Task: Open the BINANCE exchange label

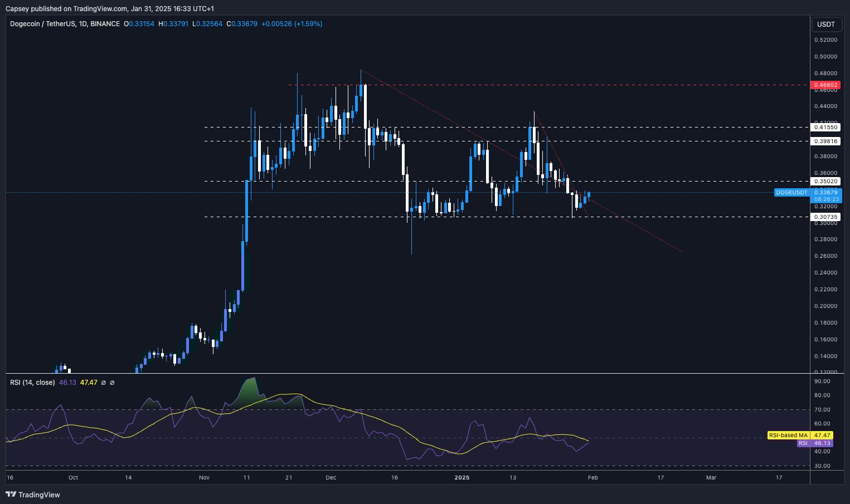Action: click(x=105, y=24)
